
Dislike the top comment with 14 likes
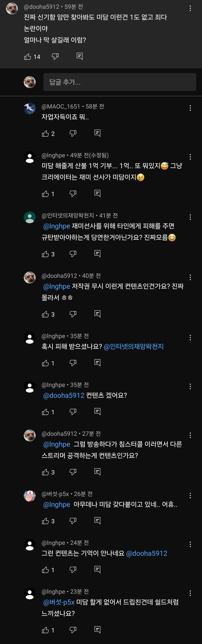(x=55, y=57)
